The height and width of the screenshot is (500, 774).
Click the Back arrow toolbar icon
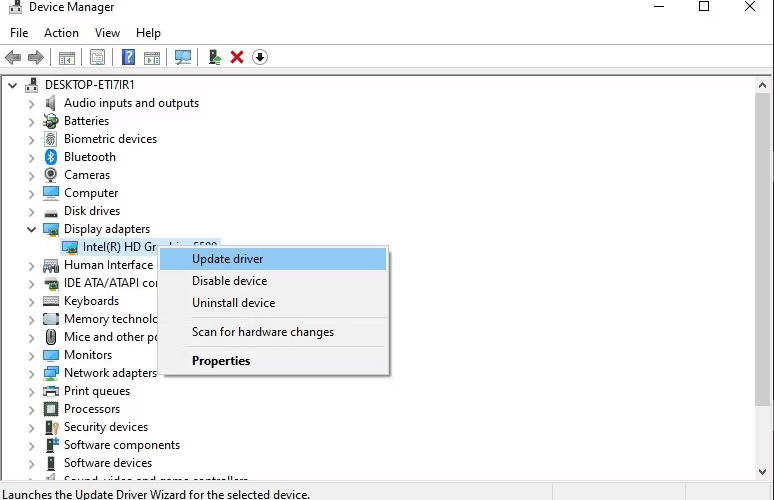13,57
